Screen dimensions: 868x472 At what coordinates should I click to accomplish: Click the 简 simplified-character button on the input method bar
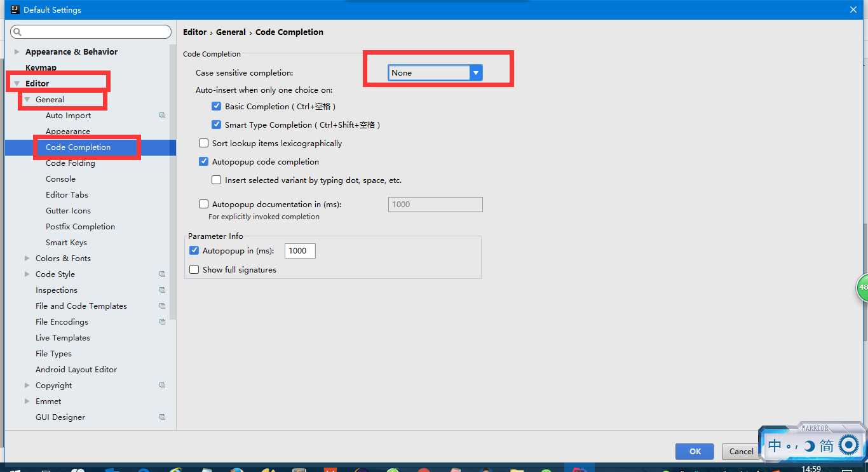pos(826,446)
